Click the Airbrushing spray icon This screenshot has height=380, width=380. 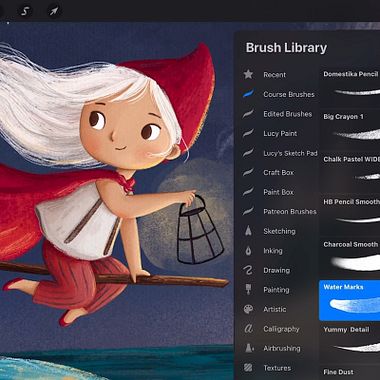coord(248,348)
